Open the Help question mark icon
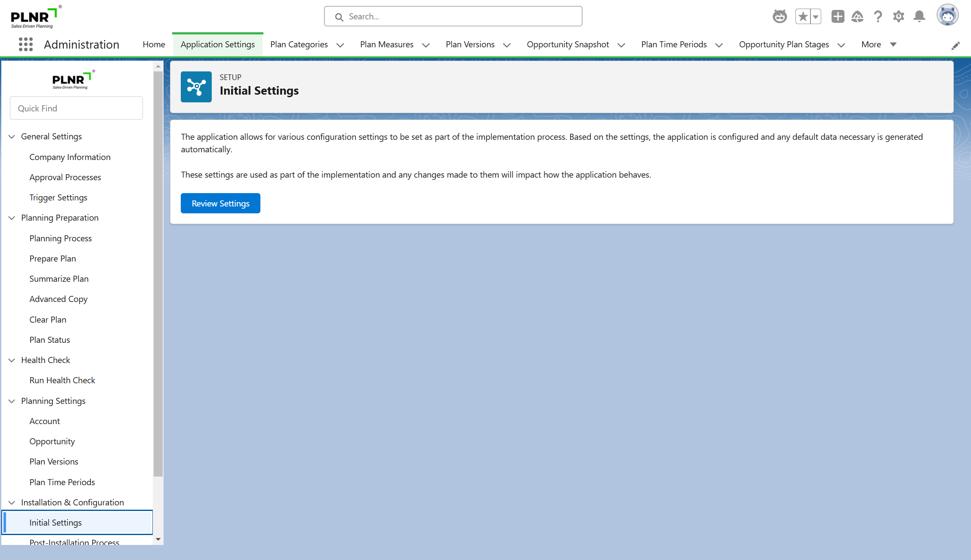 878,16
